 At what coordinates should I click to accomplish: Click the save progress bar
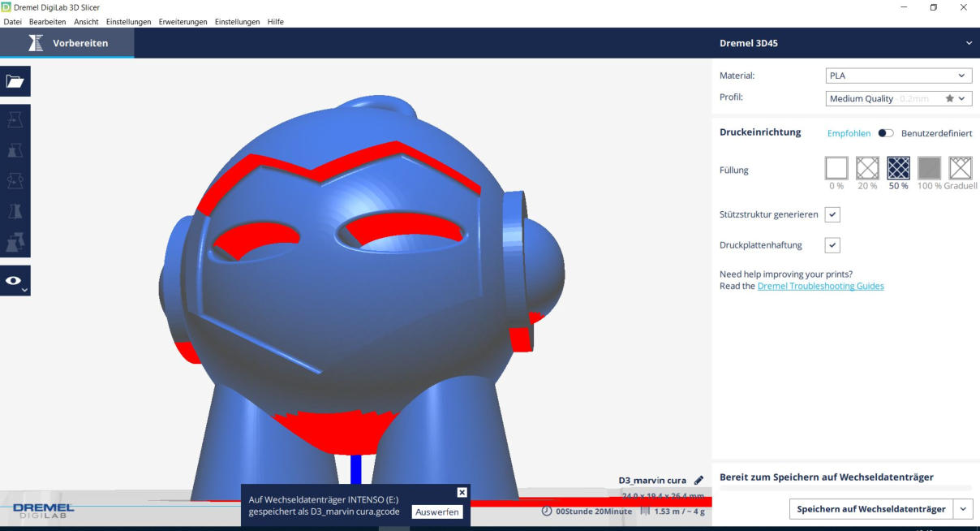coord(845,489)
